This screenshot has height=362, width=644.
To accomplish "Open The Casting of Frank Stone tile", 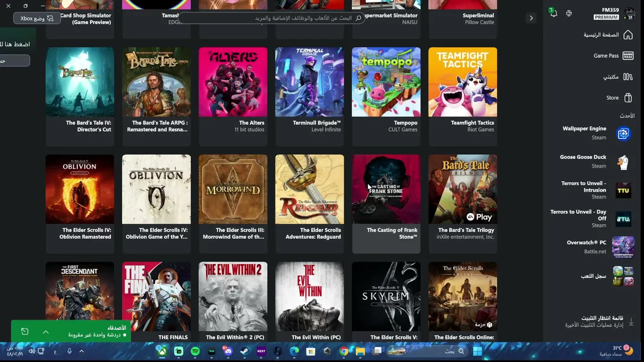I will (386, 203).
